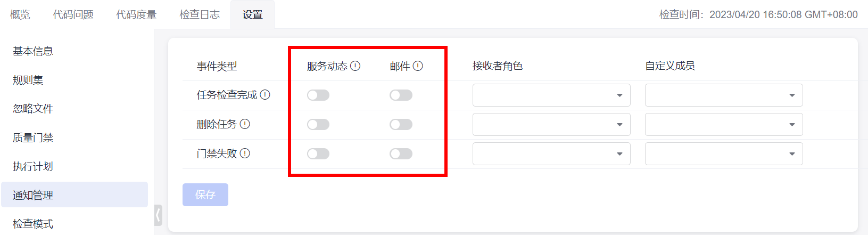Turn on 服务动态 toggle for 门禁失败

[318, 154]
